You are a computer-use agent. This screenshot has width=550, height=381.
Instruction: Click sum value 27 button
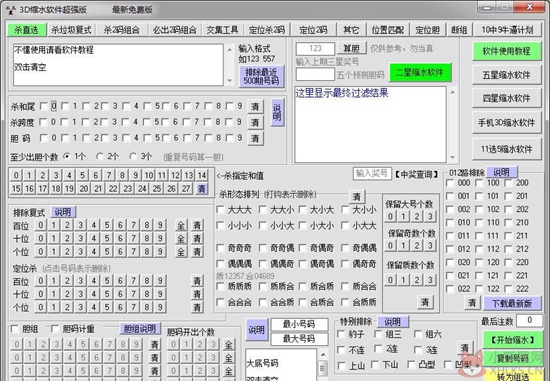(x=186, y=189)
